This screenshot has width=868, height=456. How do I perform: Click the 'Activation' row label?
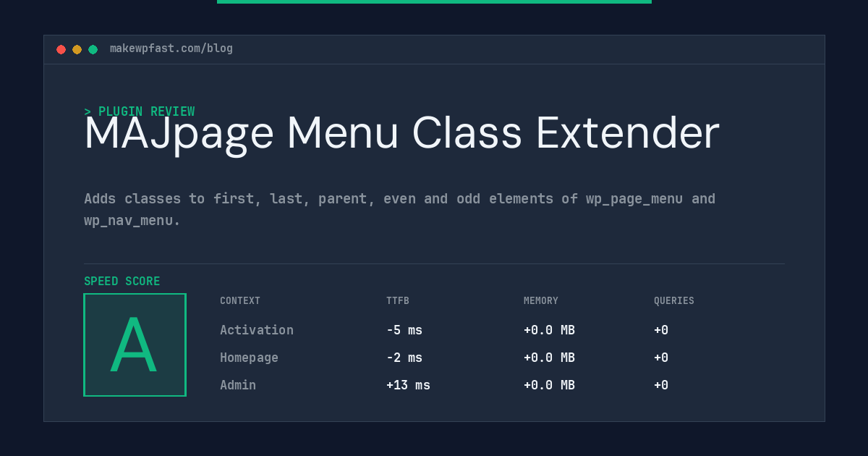click(x=257, y=330)
